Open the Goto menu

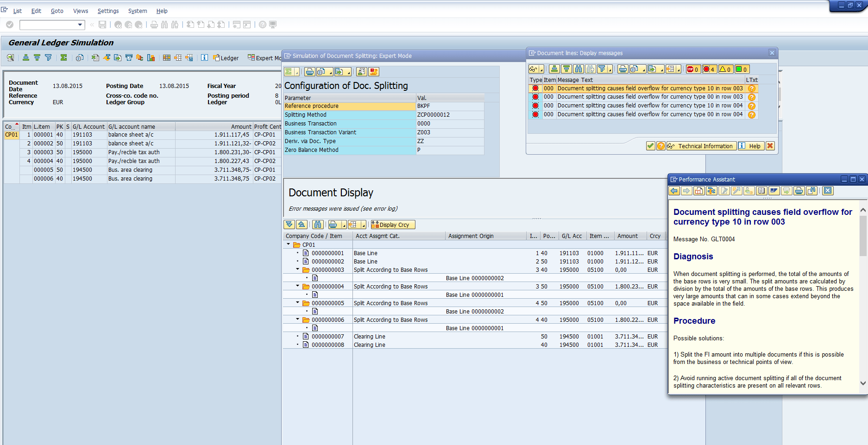click(57, 11)
